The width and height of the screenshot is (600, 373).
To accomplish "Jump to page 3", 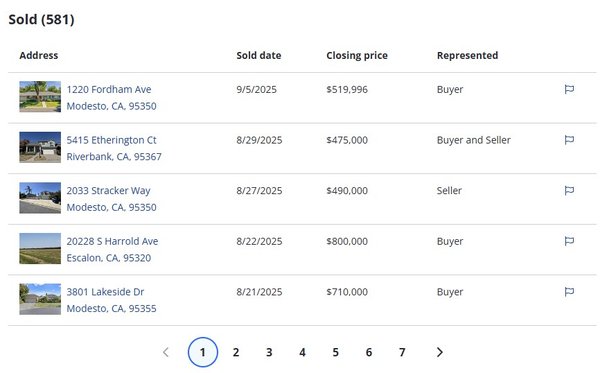I will click(269, 352).
